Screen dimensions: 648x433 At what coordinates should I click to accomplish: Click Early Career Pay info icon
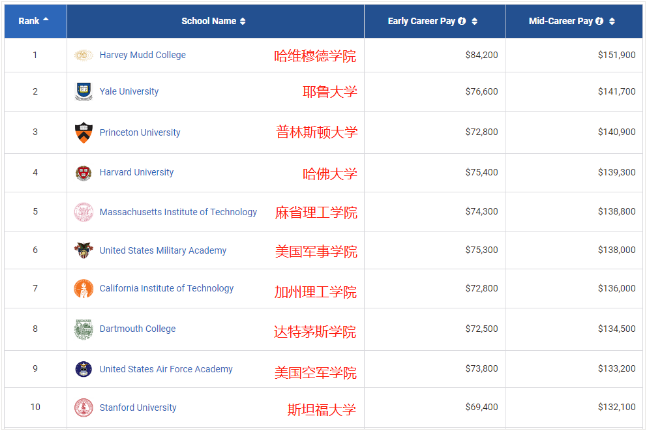(462, 21)
